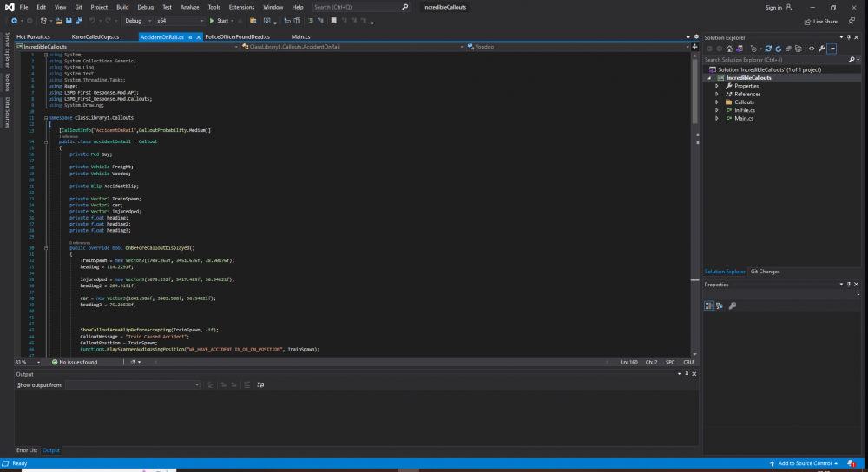The height and width of the screenshot is (472, 868).
Task: Click the Collapse All icon in Solution Explorer
Action: 789,49
